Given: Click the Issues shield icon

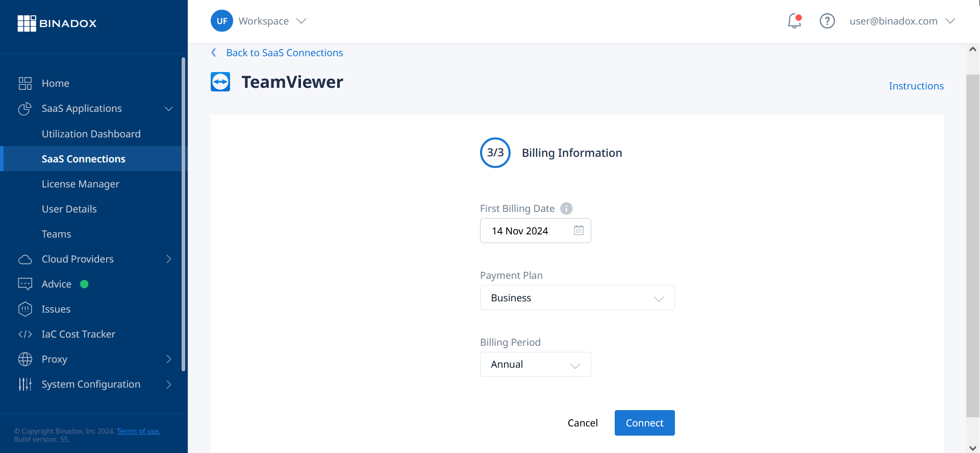Looking at the screenshot, I should (25, 309).
